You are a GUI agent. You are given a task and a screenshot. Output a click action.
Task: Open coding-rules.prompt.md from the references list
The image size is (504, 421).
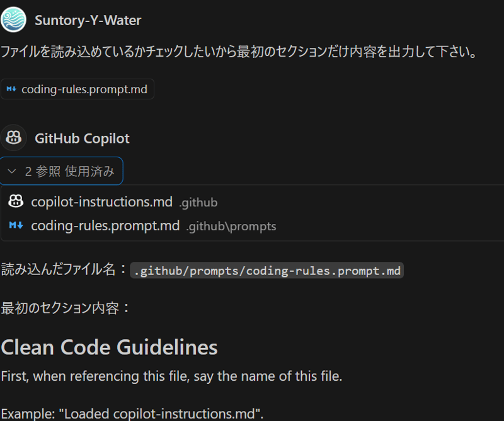point(105,225)
